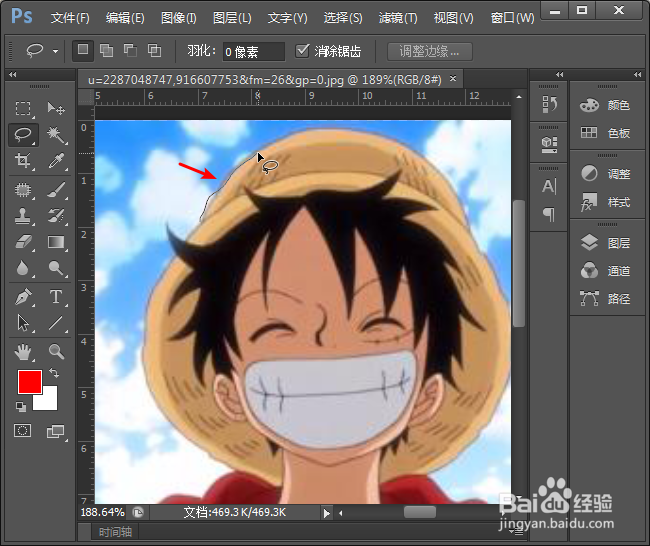Image resolution: width=650 pixels, height=546 pixels.
Task: Select the Brush tool
Action: tap(56, 190)
